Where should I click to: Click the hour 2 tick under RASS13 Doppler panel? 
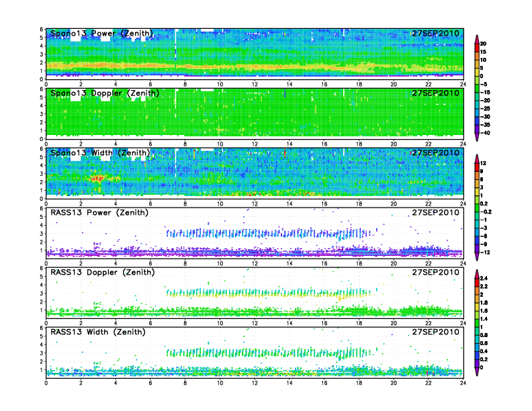(81, 323)
